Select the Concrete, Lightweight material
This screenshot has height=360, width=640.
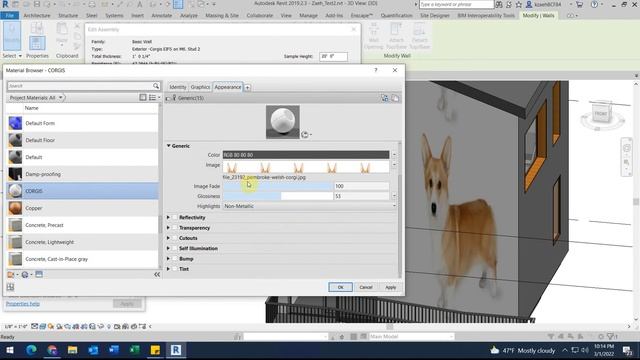point(82,242)
